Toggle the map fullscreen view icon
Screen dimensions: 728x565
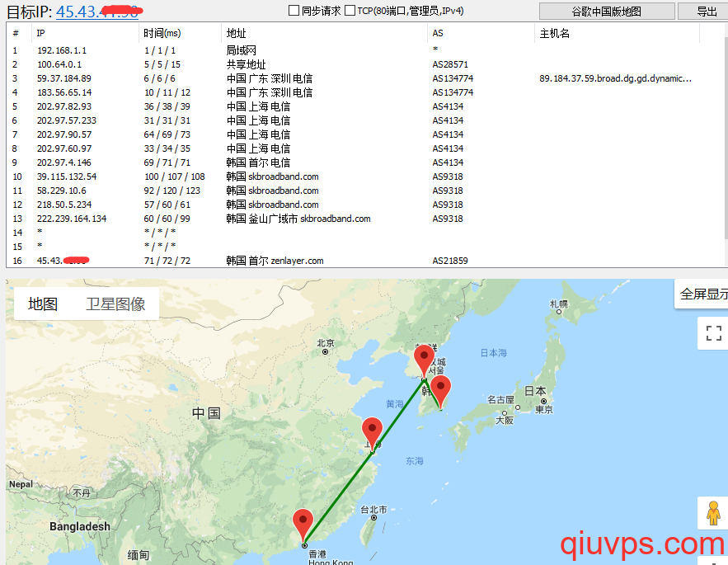point(713,333)
